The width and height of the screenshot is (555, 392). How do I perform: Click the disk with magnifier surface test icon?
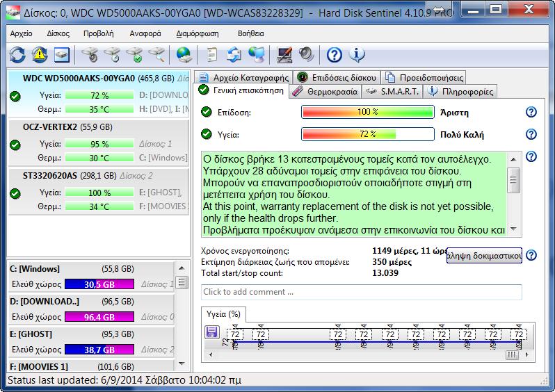tap(156, 55)
